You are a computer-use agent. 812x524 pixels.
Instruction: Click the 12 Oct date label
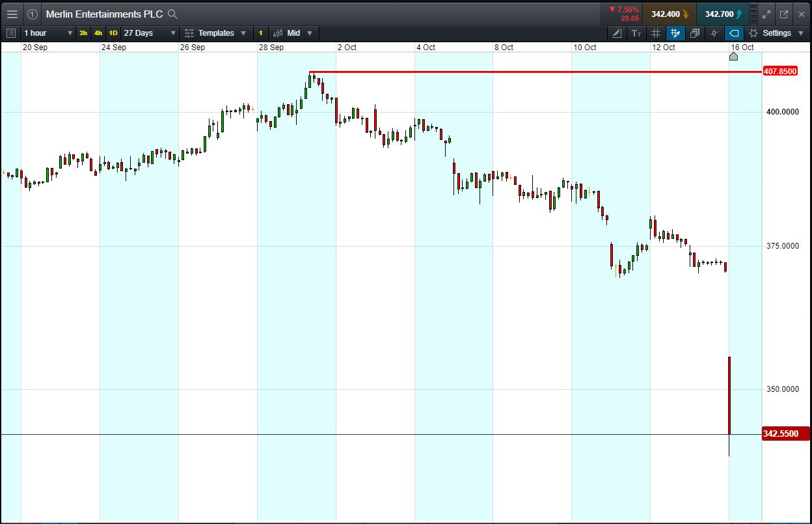coord(664,48)
